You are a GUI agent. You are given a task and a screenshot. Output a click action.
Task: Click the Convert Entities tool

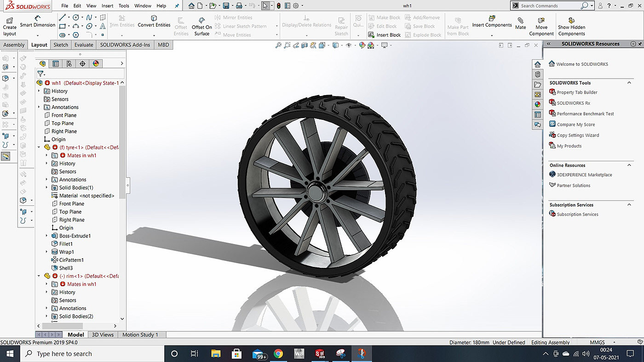[154, 21]
